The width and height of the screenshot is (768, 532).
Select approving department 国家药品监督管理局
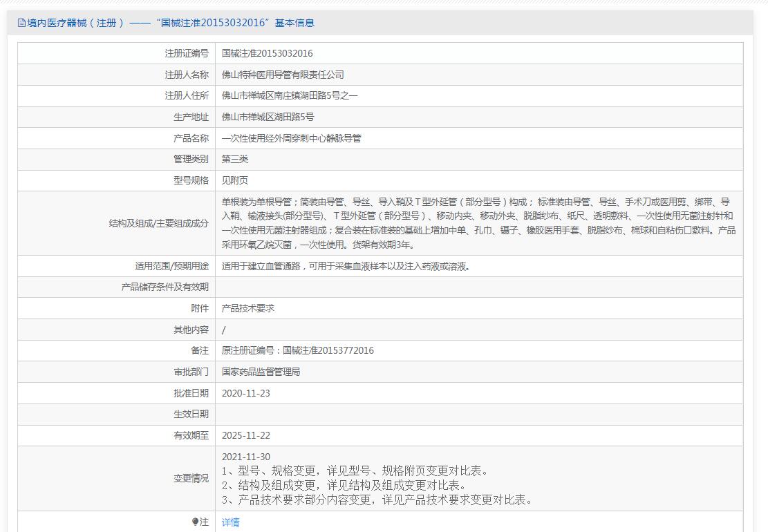pos(261,372)
